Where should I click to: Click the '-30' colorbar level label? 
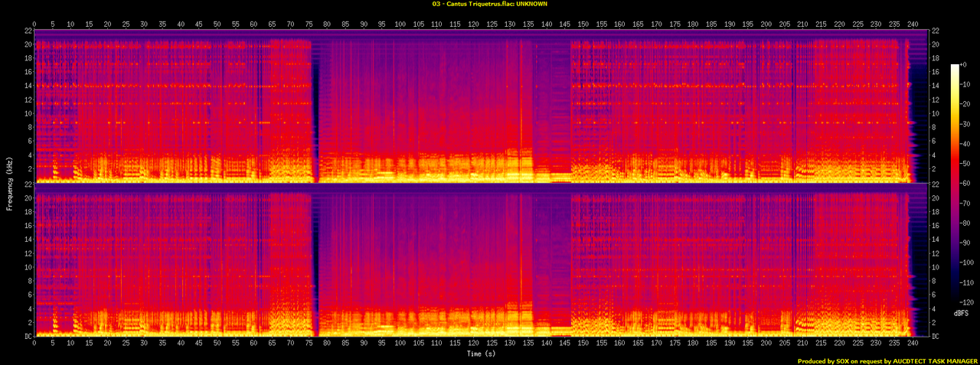[x=966, y=124]
